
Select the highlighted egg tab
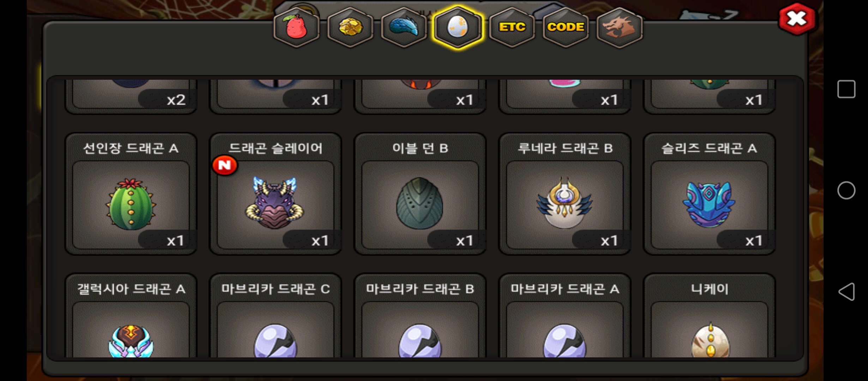coord(458,28)
